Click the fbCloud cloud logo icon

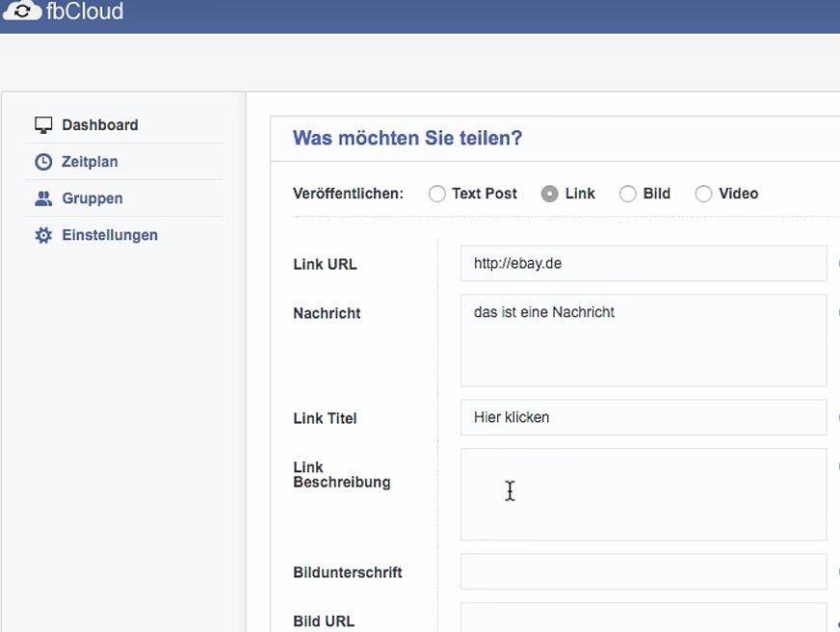click(21, 11)
